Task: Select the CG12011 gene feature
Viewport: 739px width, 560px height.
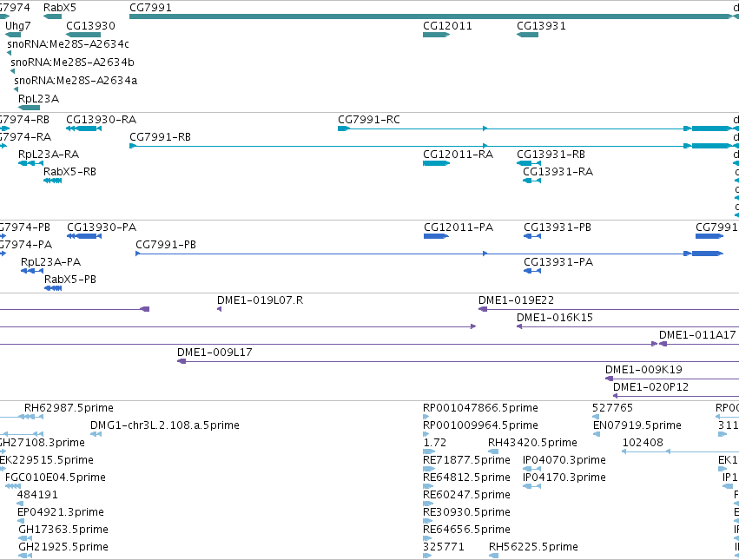Action: tap(437, 35)
